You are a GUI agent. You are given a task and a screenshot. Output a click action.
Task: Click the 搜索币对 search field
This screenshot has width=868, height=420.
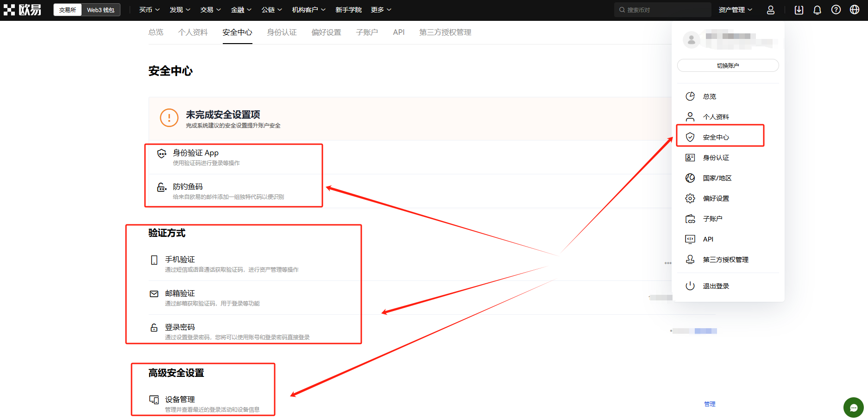click(662, 9)
